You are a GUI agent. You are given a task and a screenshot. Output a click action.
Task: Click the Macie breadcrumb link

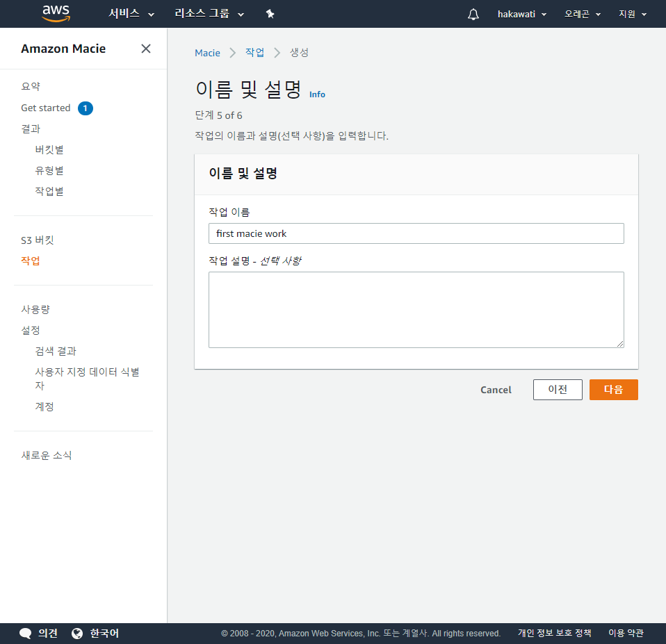(207, 53)
